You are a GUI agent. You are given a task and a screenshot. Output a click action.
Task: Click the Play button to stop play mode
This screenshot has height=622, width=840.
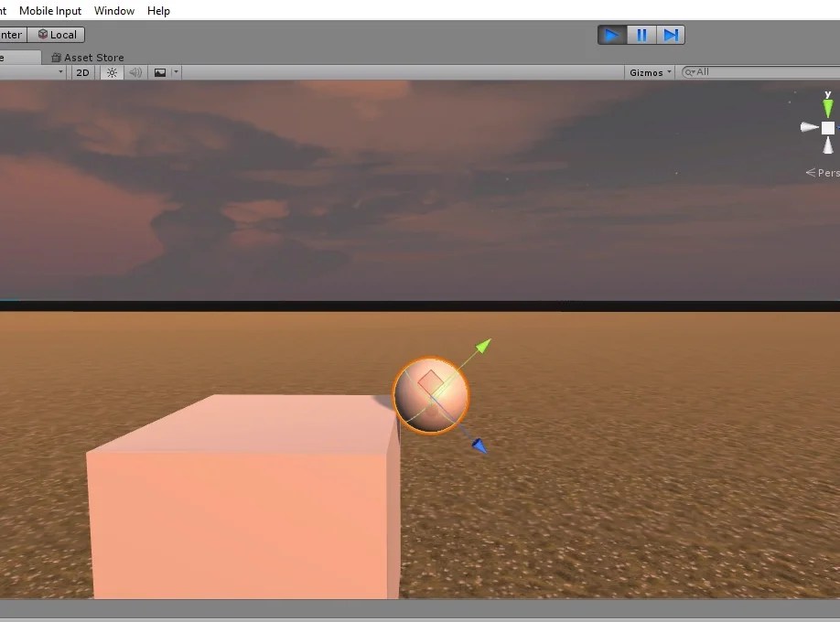[611, 34]
